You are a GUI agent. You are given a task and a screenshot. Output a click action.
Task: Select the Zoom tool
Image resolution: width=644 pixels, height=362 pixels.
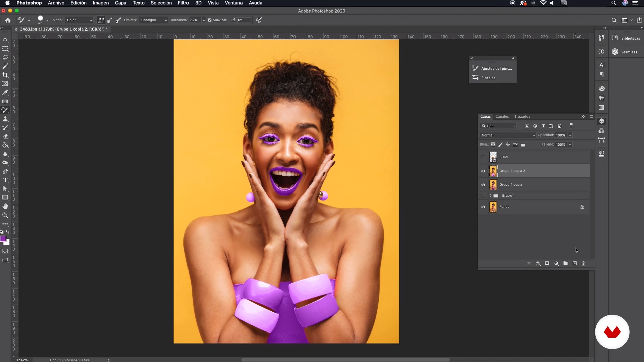[x=5, y=215]
